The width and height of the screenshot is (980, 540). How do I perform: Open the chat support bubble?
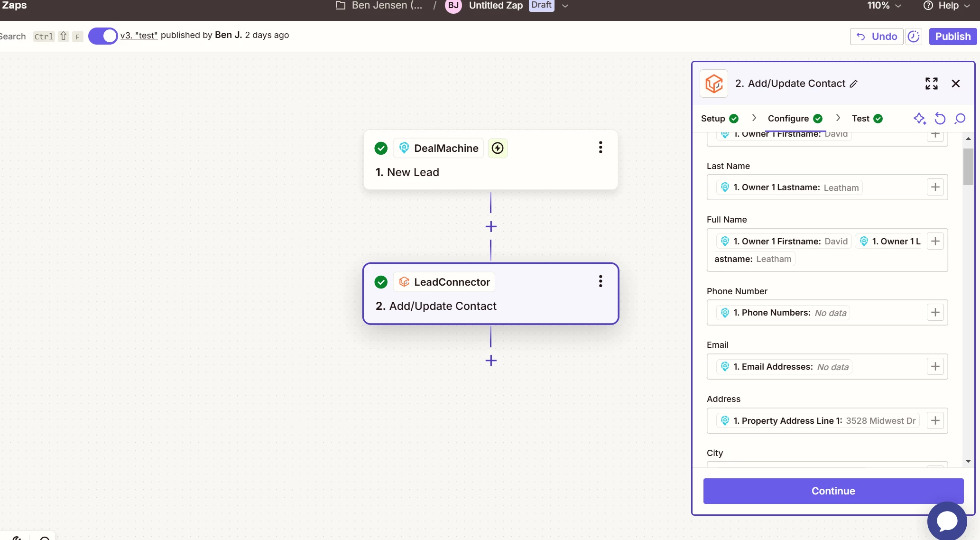pyautogui.click(x=947, y=521)
